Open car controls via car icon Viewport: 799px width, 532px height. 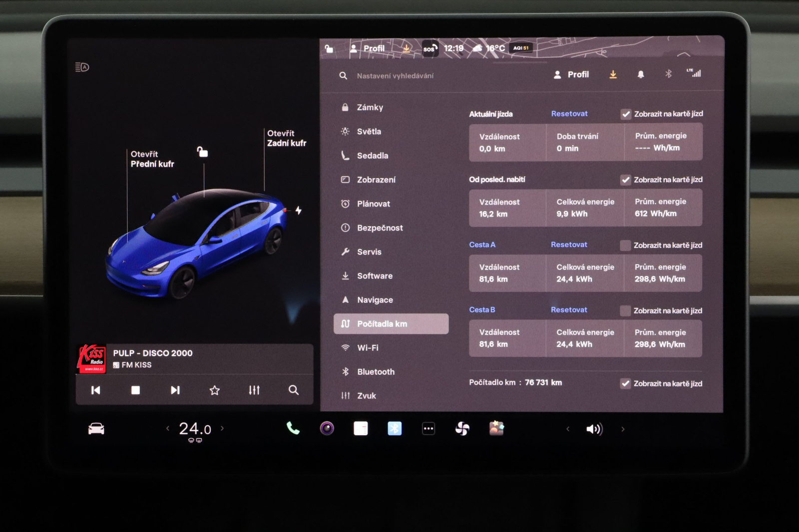[x=96, y=429]
